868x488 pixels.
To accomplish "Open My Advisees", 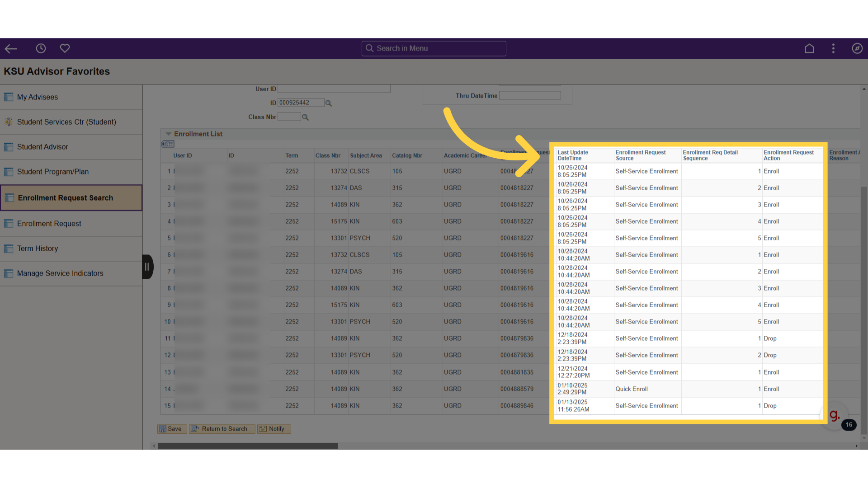I will click(x=71, y=97).
